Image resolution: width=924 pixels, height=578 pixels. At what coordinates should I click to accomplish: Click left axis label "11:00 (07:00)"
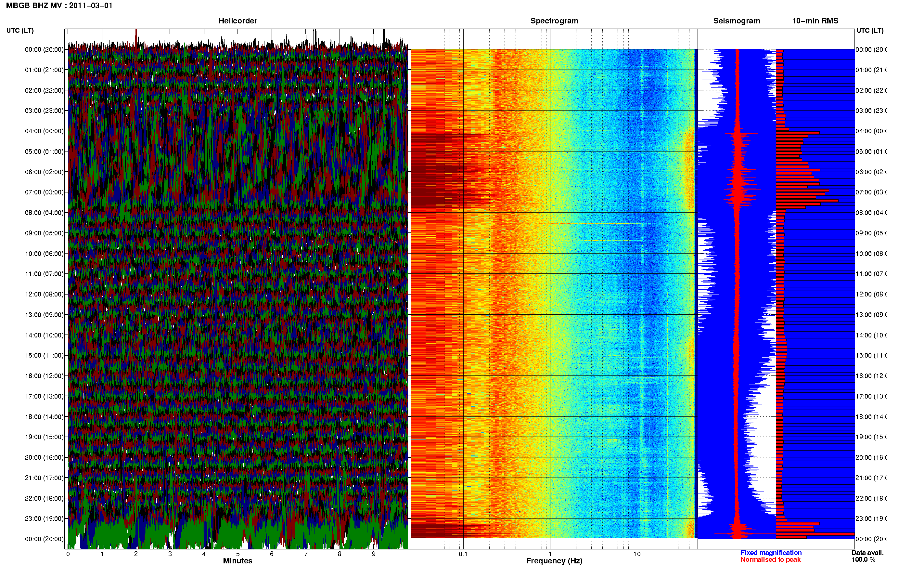pyautogui.click(x=44, y=274)
